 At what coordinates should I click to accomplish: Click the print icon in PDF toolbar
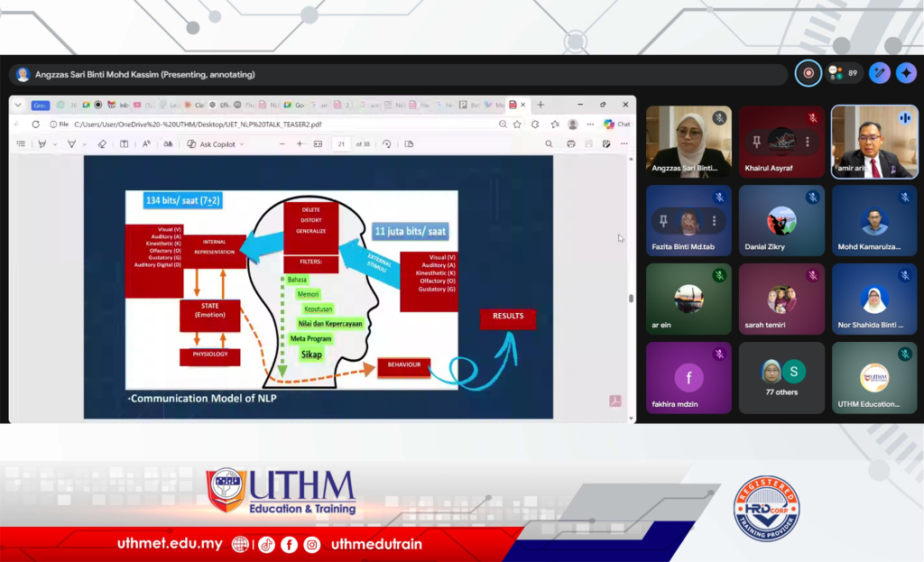pyautogui.click(x=570, y=144)
